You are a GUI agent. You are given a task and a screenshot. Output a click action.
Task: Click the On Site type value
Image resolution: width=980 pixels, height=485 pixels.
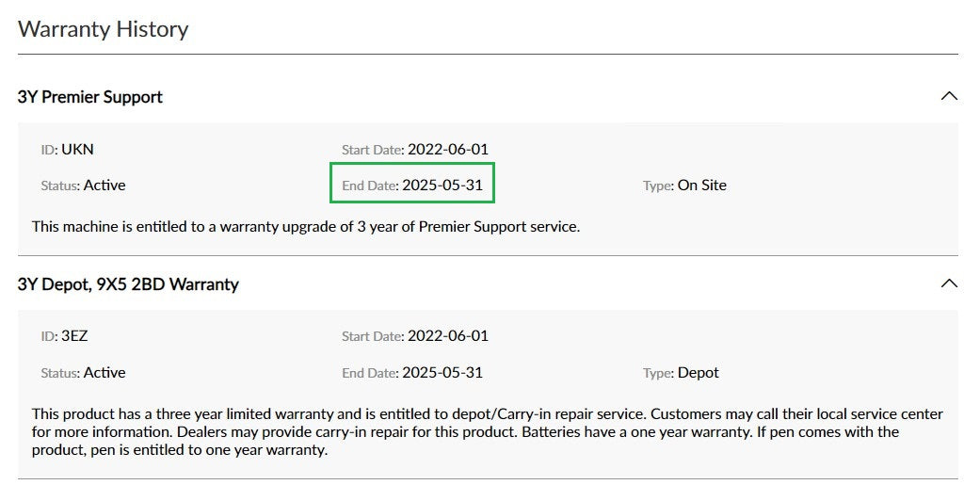701,186
